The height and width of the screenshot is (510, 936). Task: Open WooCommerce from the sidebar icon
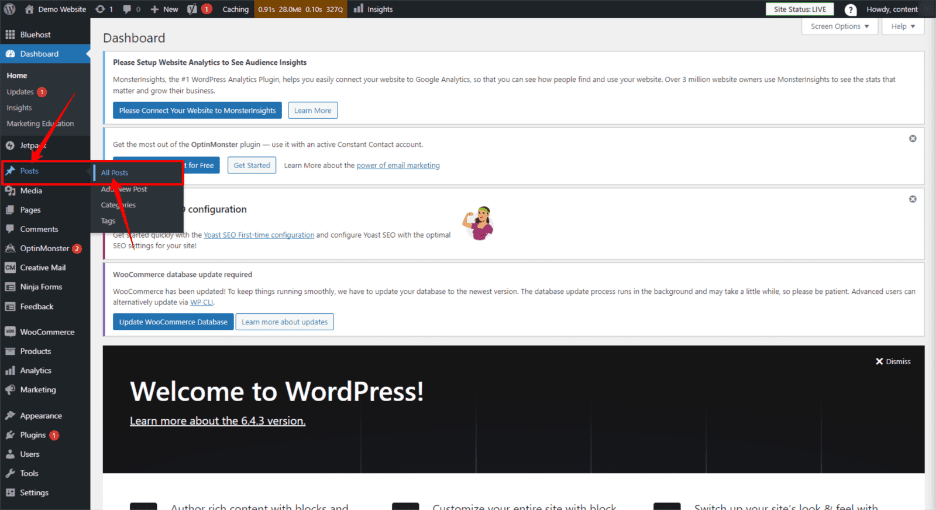[10, 332]
